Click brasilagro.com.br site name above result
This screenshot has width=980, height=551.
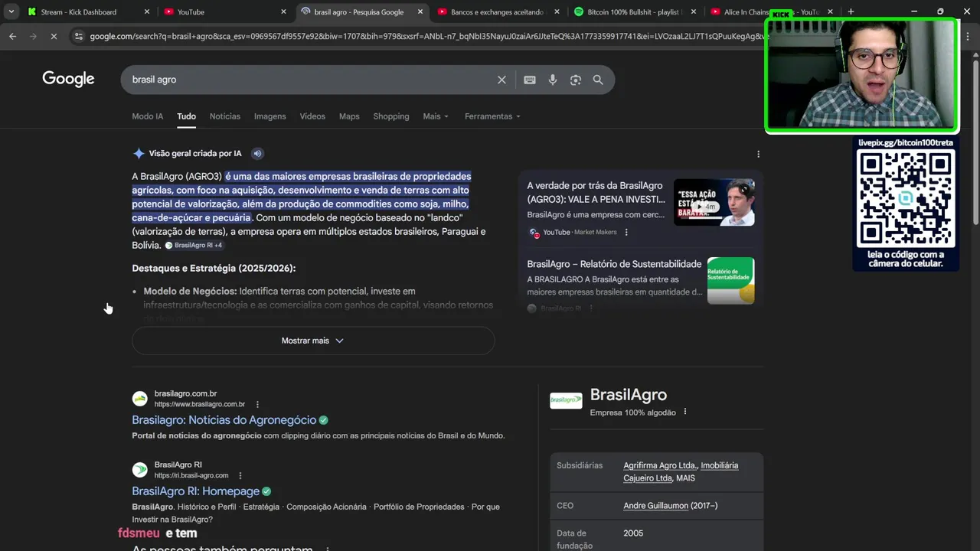[x=185, y=393]
